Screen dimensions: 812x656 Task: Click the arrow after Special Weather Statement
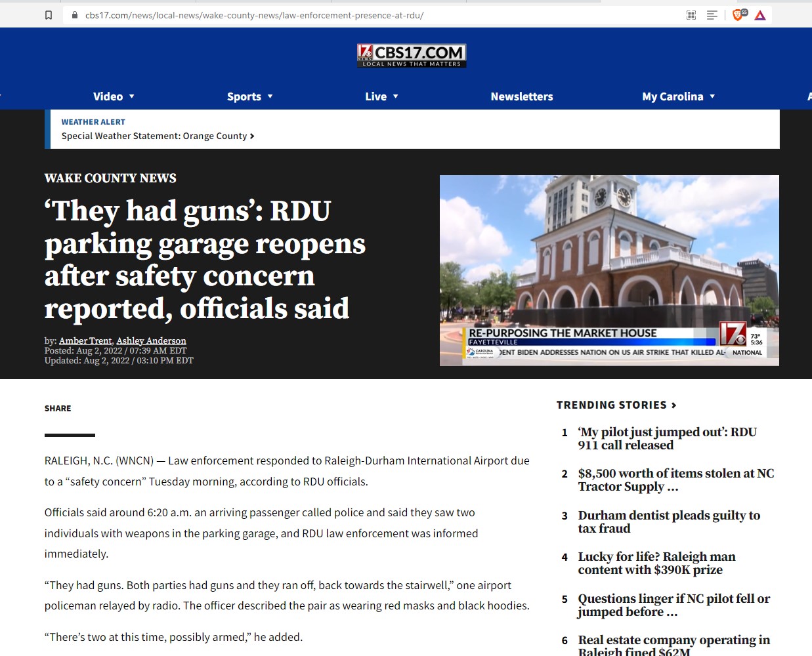tap(252, 136)
